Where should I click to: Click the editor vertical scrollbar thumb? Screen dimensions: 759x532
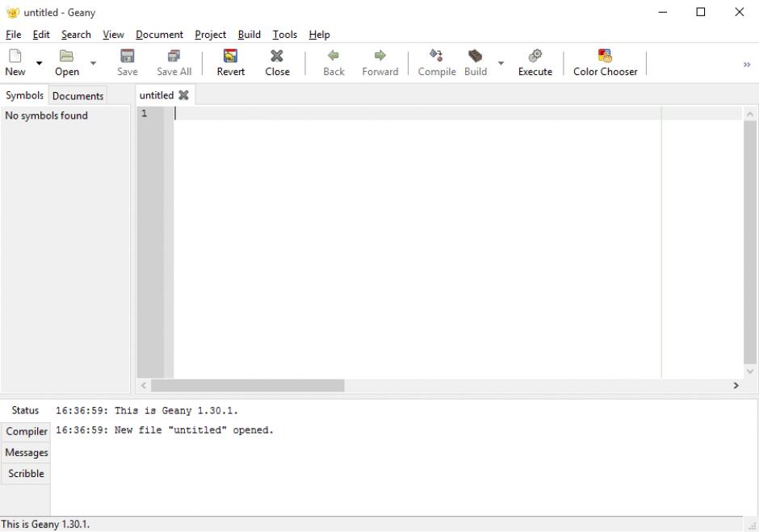tap(750, 242)
